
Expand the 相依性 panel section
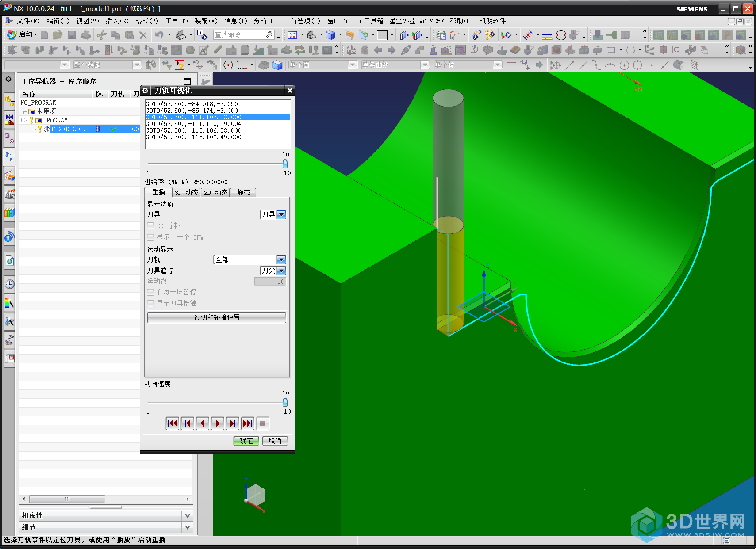[x=188, y=516]
